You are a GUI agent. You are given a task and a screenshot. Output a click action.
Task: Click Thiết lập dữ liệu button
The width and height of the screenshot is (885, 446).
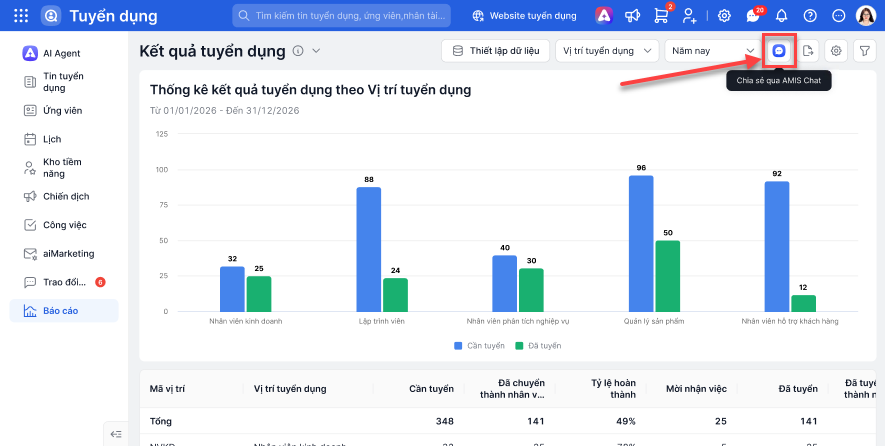496,51
